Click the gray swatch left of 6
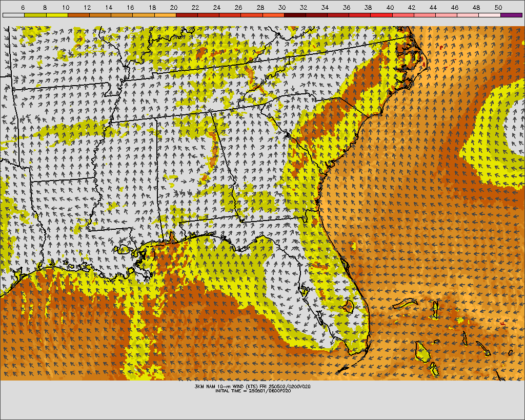The height and width of the screenshot is (420, 525). tap(13, 15)
